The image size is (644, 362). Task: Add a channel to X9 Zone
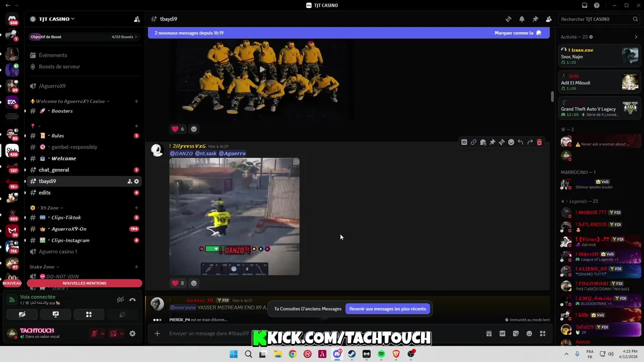(136, 208)
